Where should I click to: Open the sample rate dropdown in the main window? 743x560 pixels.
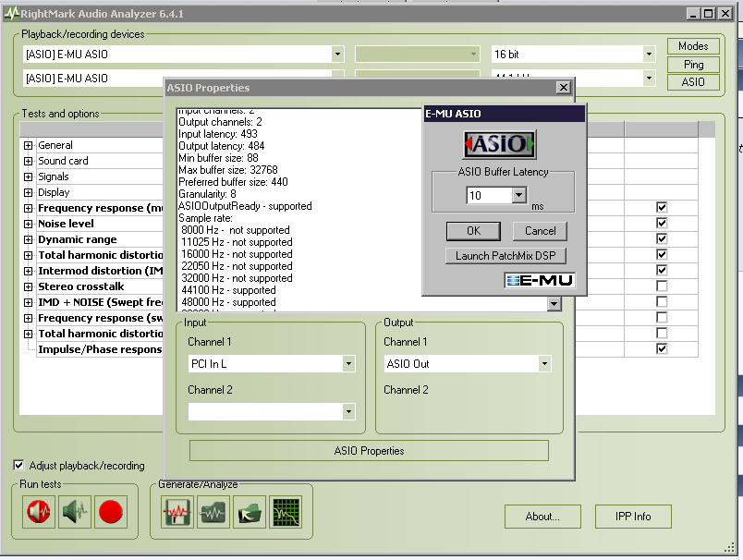649,79
